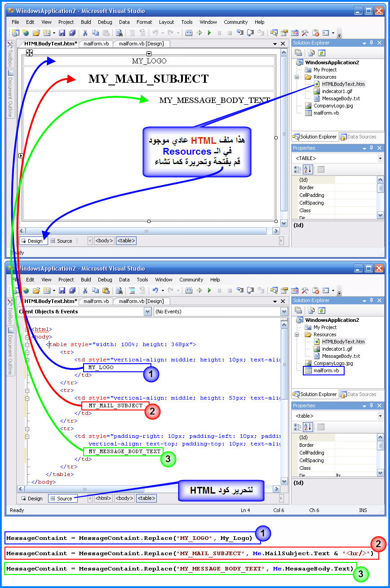
Task: Click Refresh icon in upper Solution Explorer toolbar
Action: point(321,53)
